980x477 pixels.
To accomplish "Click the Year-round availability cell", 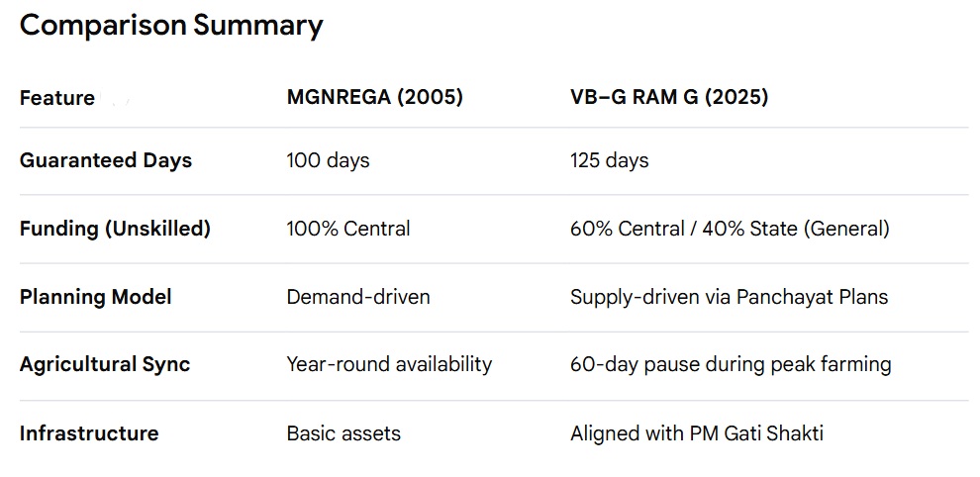I will (389, 364).
